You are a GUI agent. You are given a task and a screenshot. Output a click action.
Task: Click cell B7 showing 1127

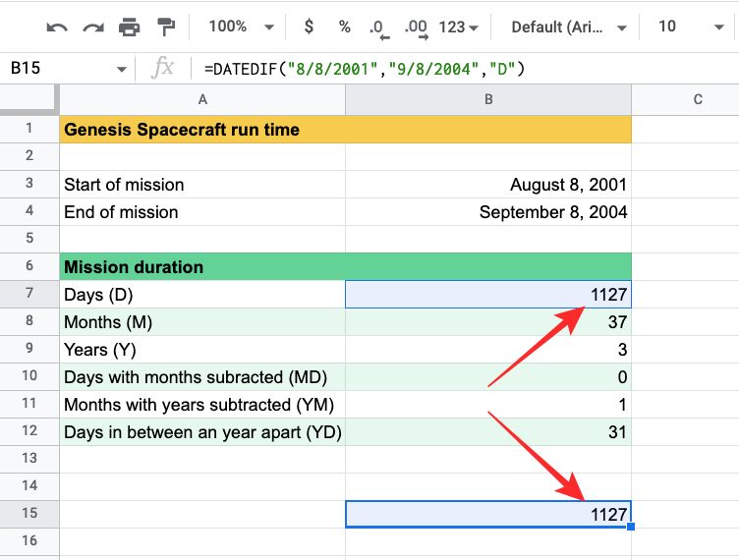click(x=487, y=295)
